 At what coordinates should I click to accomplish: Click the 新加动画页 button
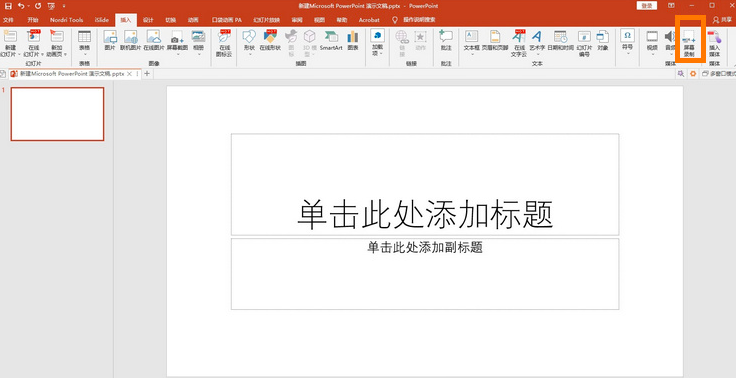57,43
